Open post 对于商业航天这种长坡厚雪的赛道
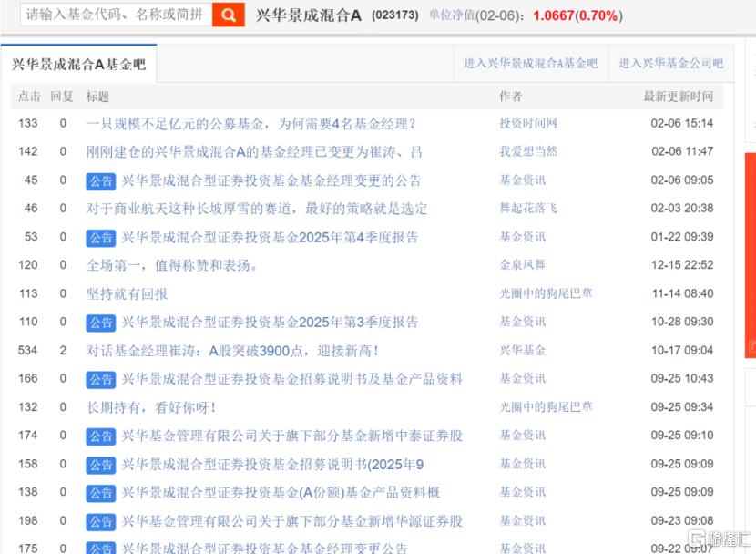This screenshot has width=756, height=554. click(257, 209)
